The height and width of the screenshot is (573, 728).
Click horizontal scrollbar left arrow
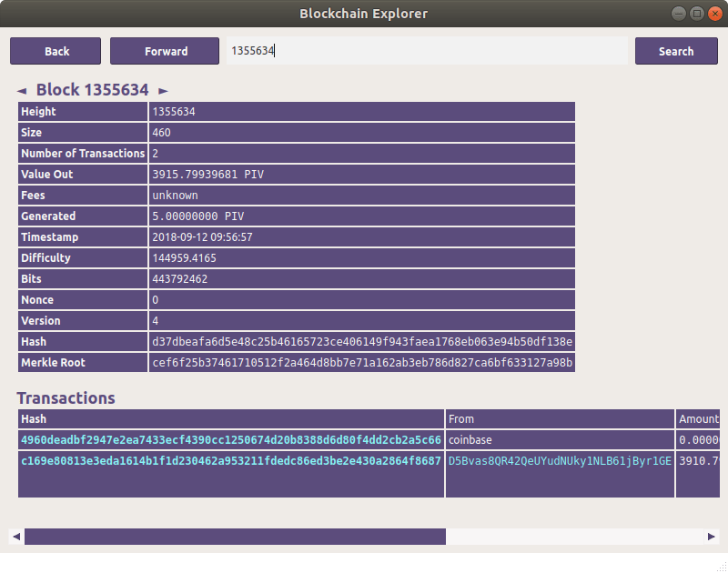coord(16,537)
